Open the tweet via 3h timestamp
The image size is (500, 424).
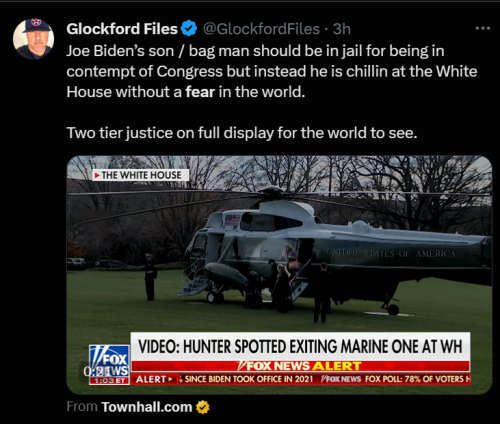[x=342, y=29]
